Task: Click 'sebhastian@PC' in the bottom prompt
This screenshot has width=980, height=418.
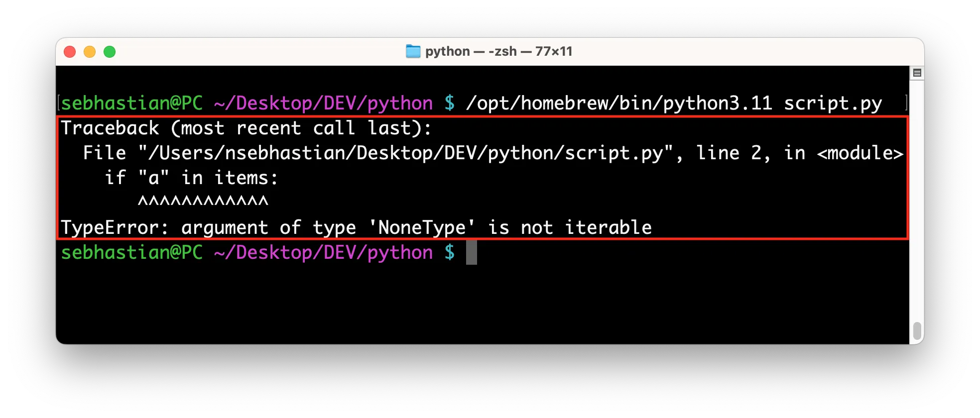Action: 132,253
